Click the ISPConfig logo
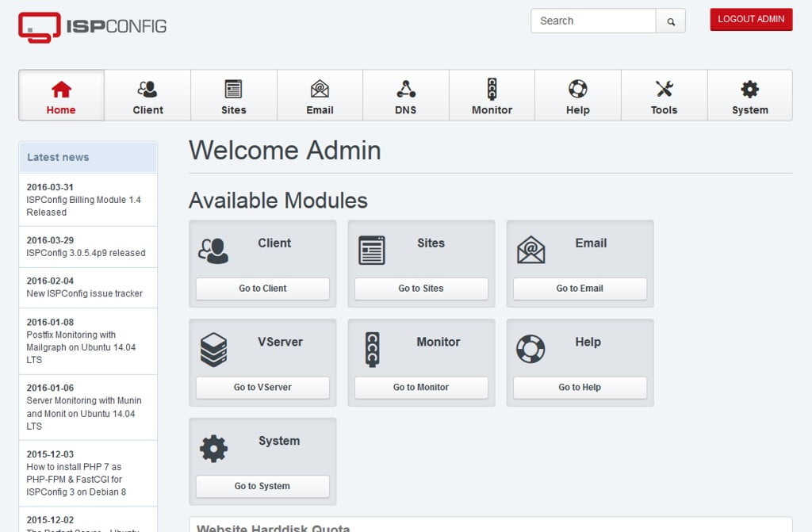 click(x=92, y=26)
